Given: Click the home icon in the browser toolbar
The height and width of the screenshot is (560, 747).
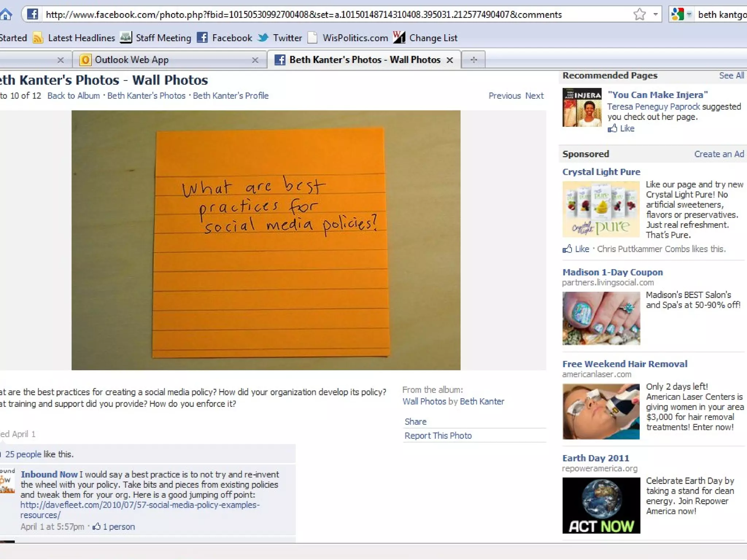Looking at the screenshot, I should pyautogui.click(x=6, y=15).
